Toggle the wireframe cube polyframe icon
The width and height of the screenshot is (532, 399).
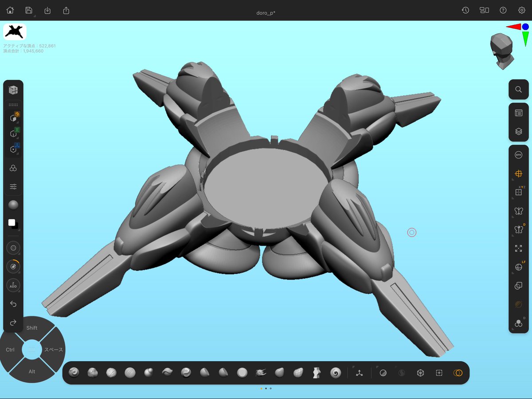420,373
